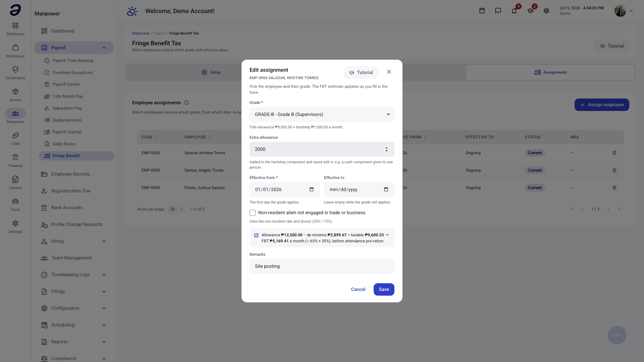Click the Remarks field with Site posting
The width and height of the screenshot is (644, 362).
pyautogui.click(x=322, y=266)
